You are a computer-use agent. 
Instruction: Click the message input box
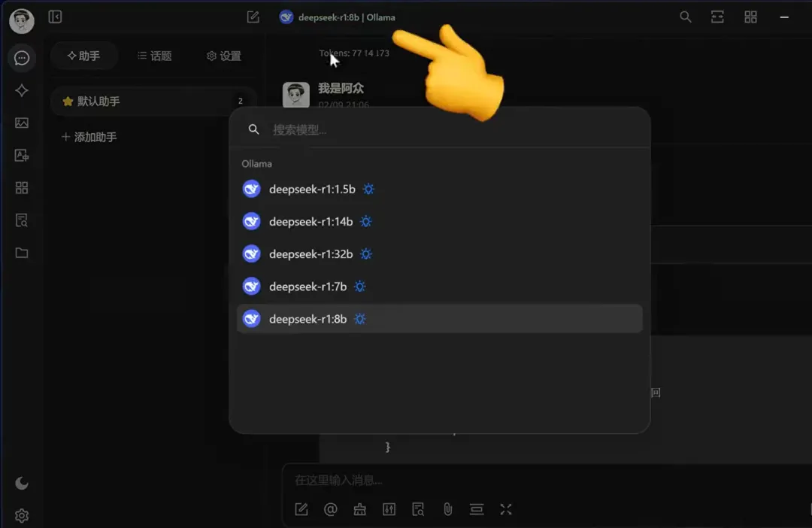point(547,481)
